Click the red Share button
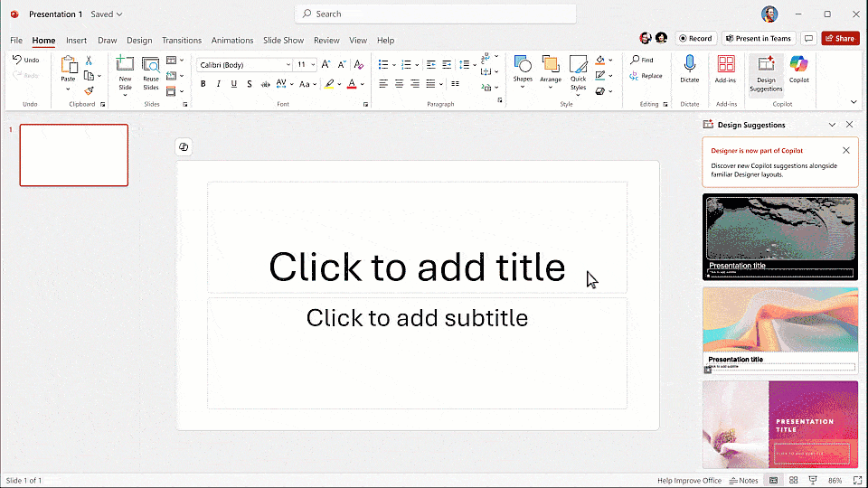 pyautogui.click(x=840, y=38)
